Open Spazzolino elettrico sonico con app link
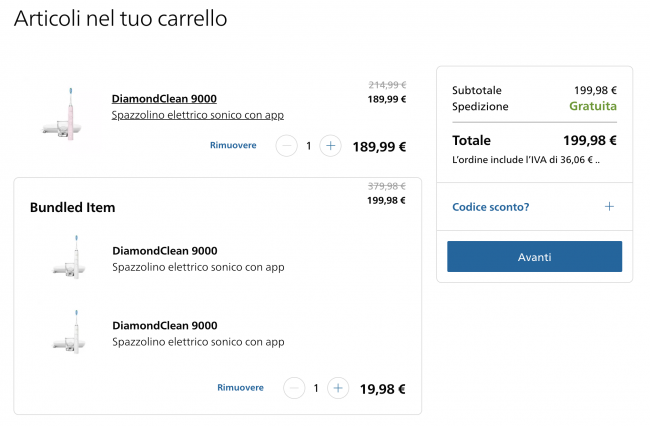Image resolution: width=650 pixels, height=426 pixels. [198, 115]
